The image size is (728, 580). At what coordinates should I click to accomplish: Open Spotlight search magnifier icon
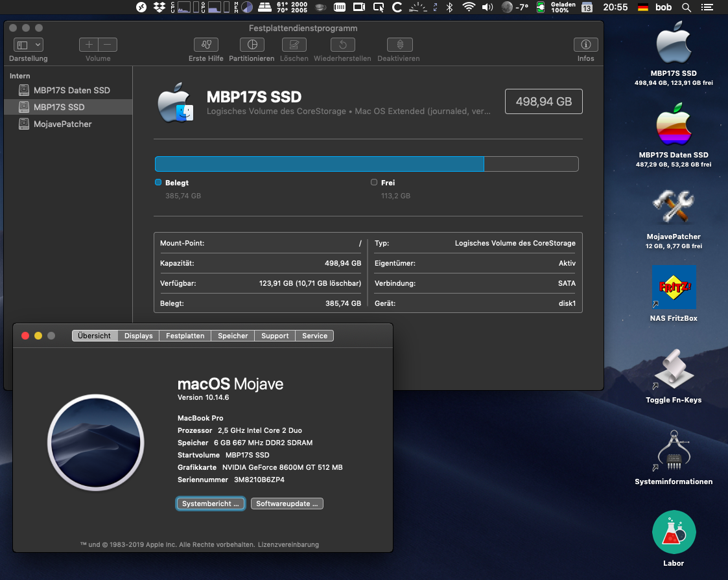[x=687, y=7]
